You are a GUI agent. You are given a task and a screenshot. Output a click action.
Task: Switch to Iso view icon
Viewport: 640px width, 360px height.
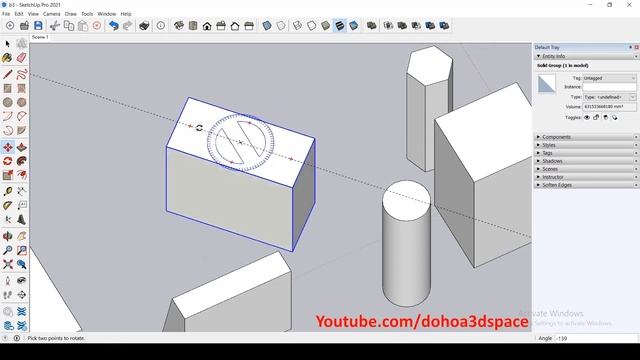[x=179, y=26]
